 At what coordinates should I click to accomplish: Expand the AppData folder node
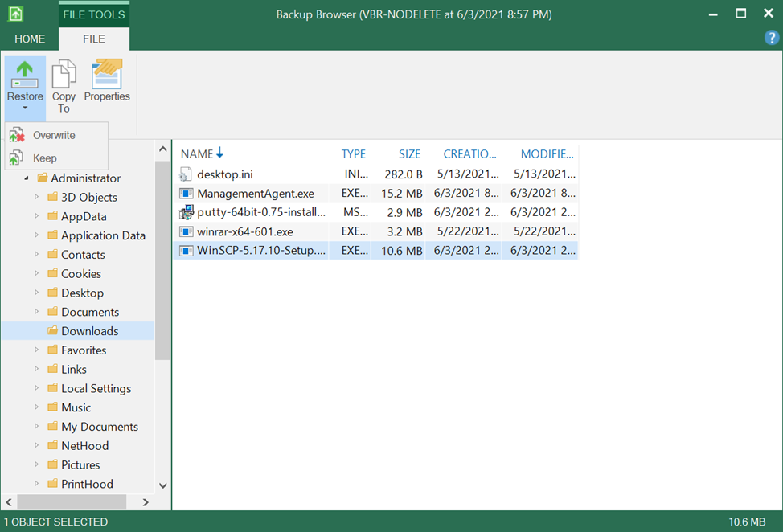36,216
